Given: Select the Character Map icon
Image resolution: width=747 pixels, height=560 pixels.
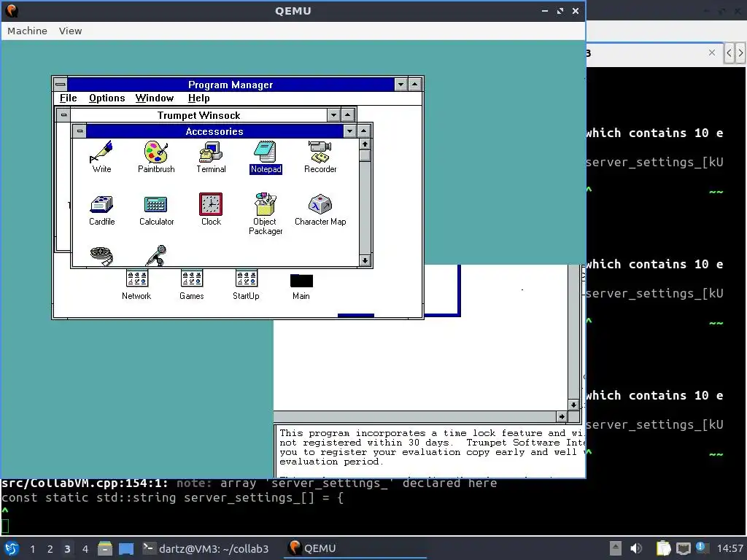Looking at the screenshot, I should (320, 209).
